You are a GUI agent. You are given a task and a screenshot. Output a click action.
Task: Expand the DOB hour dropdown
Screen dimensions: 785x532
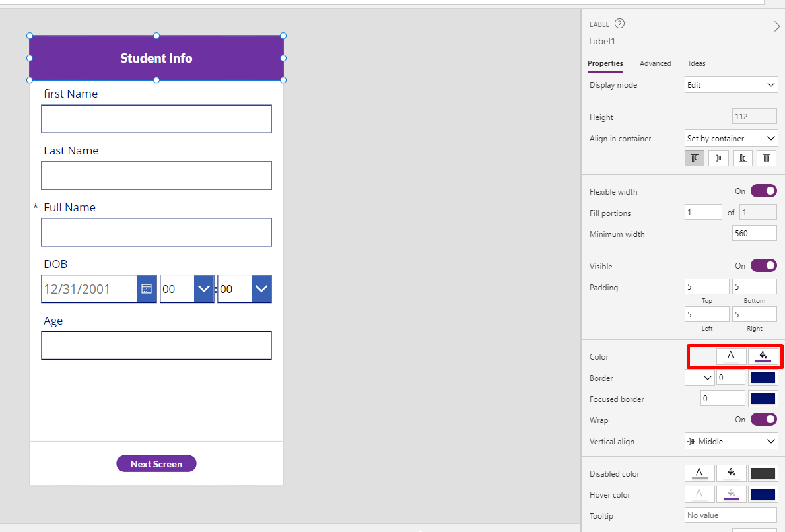(204, 288)
